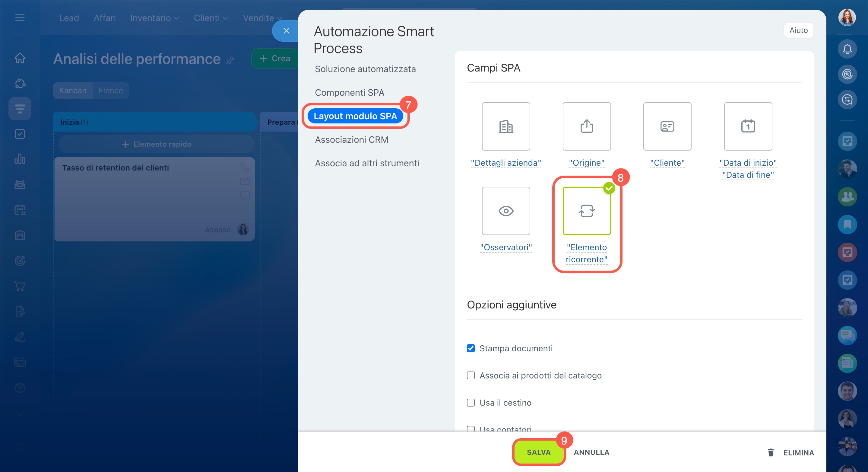Open Componenti SPA section

point(350,92)
